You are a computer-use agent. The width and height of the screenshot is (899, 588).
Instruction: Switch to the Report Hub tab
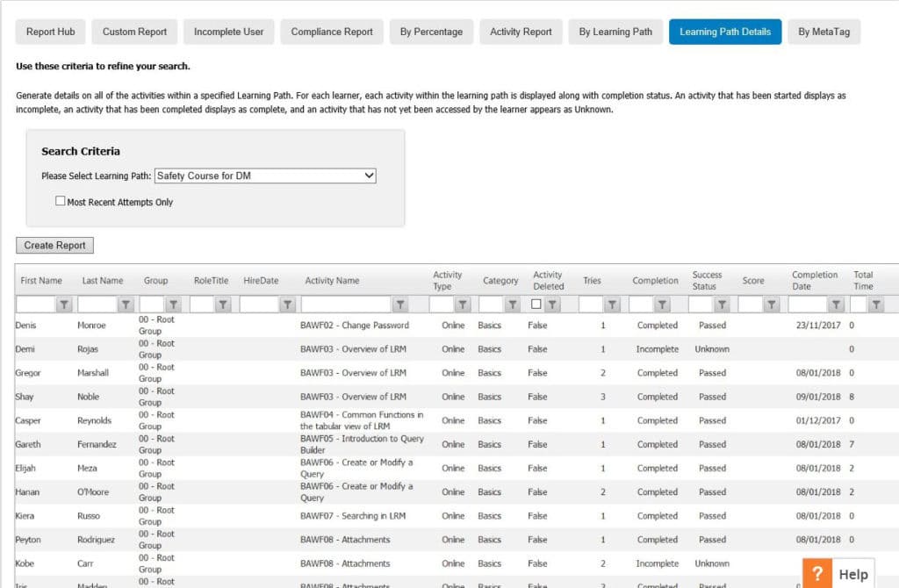pos(50,31)
